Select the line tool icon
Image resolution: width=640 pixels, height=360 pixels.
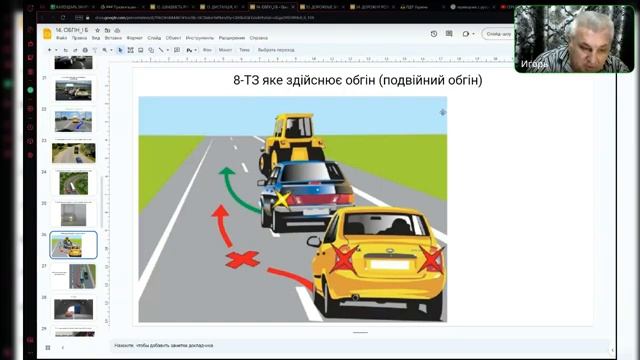tap(161, 50)
